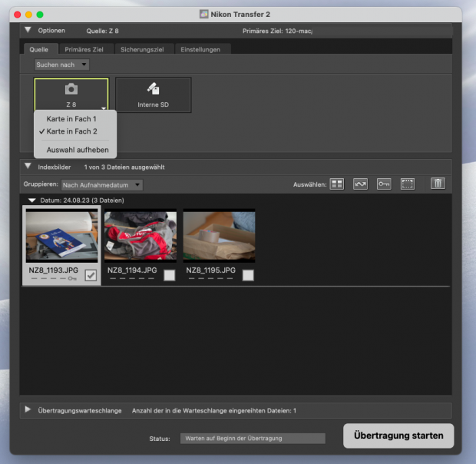Click the NZ8_1194.JPG thumbnail image
The width and height of the screenshot is (476, 464).
click(x=140, y=237)
